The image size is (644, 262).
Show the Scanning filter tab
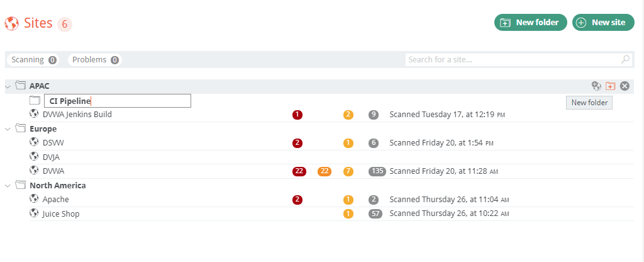click(33, 60)
